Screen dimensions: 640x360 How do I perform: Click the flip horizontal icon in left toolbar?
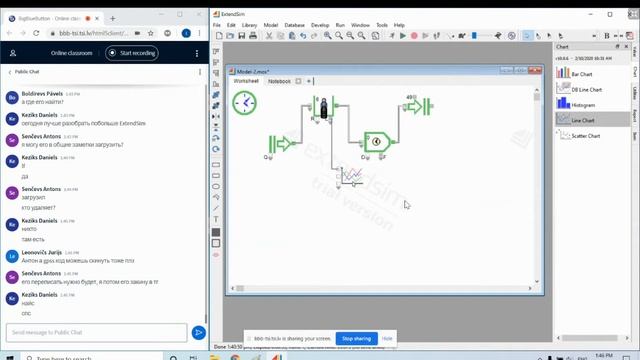216,116
